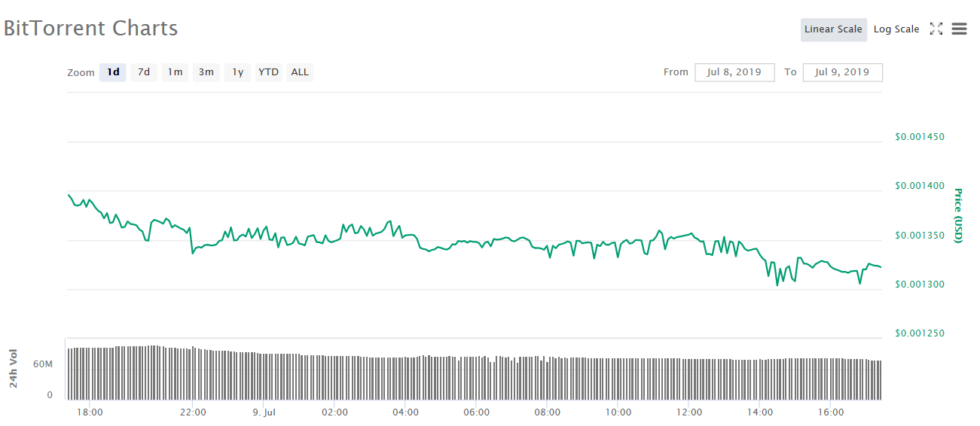The image size is (980, 426).
Task: Click the 24h Vol axis title
Action: tap(14, 370)
